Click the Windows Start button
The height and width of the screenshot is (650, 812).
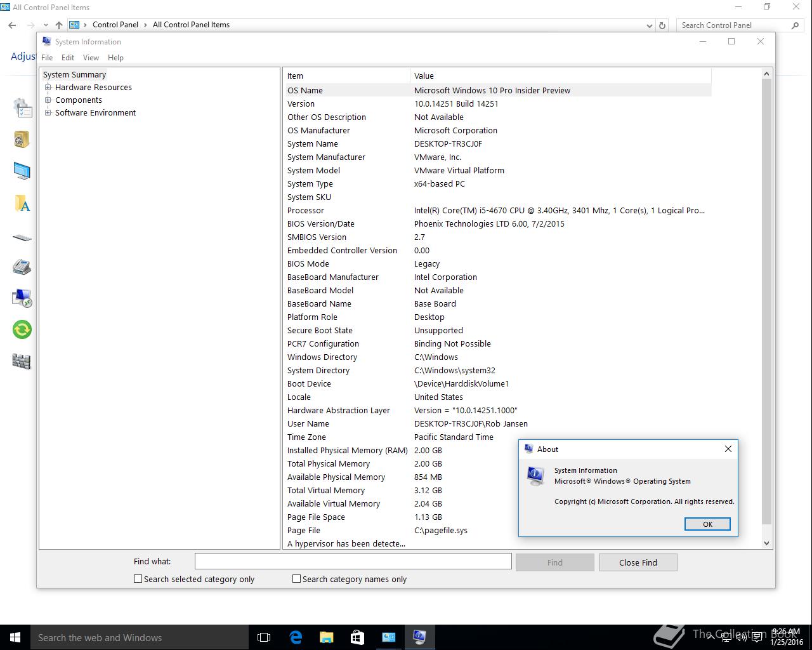coord(15,637)
